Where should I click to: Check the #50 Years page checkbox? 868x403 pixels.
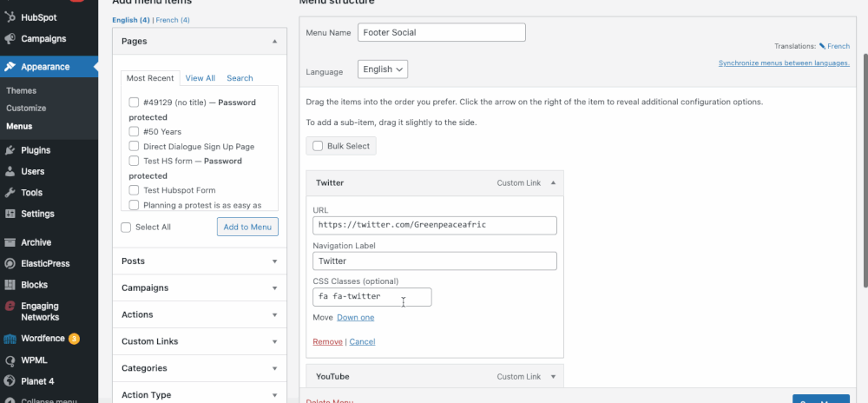click(x=134, y=132)
